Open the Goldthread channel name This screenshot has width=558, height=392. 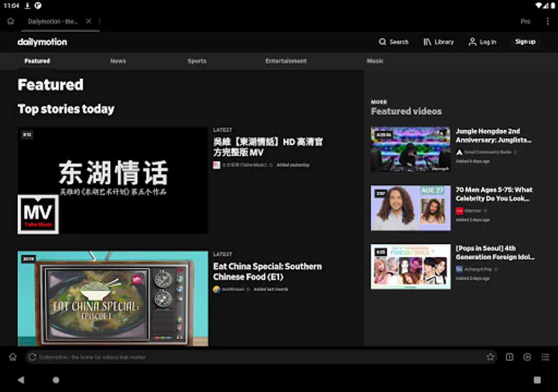pos(233,289)
